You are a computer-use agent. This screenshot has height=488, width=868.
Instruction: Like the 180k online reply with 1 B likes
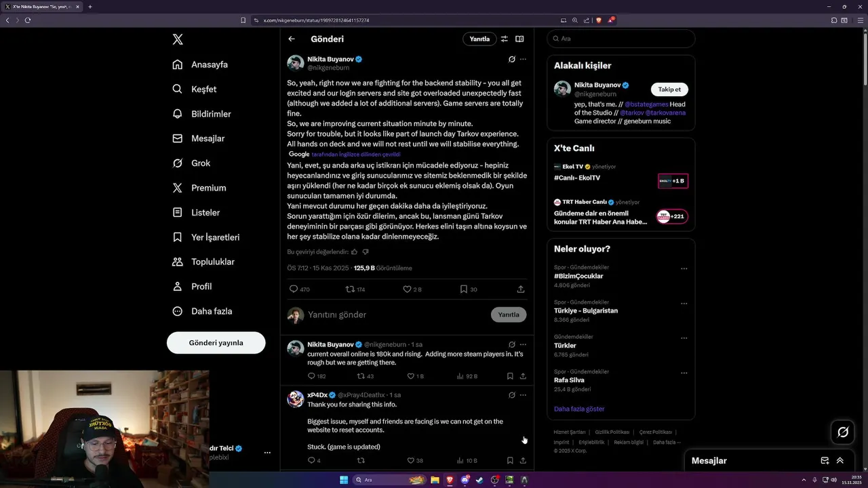415,375
